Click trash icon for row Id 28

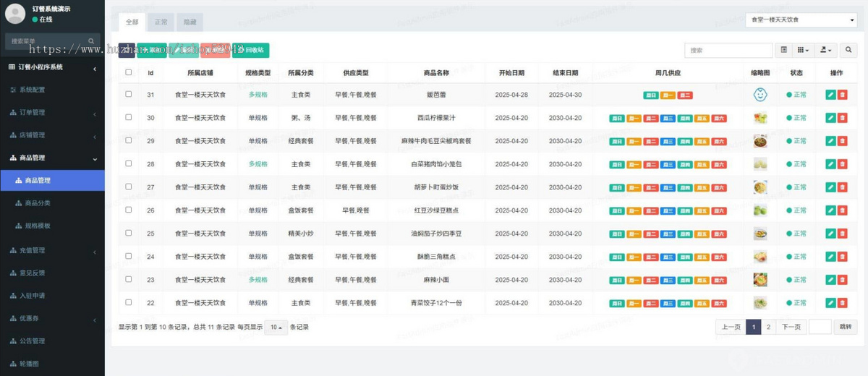pyautogui.click(x=842, y=164)
